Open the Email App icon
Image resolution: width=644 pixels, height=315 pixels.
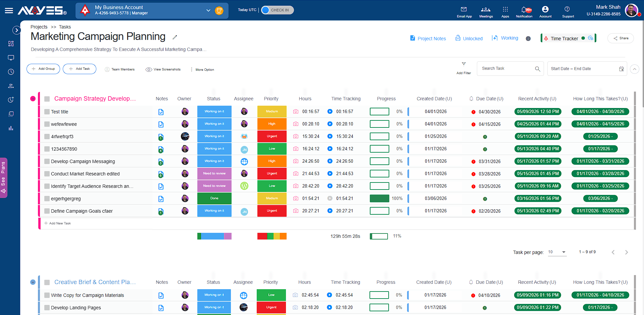click(x=464, y=11)
